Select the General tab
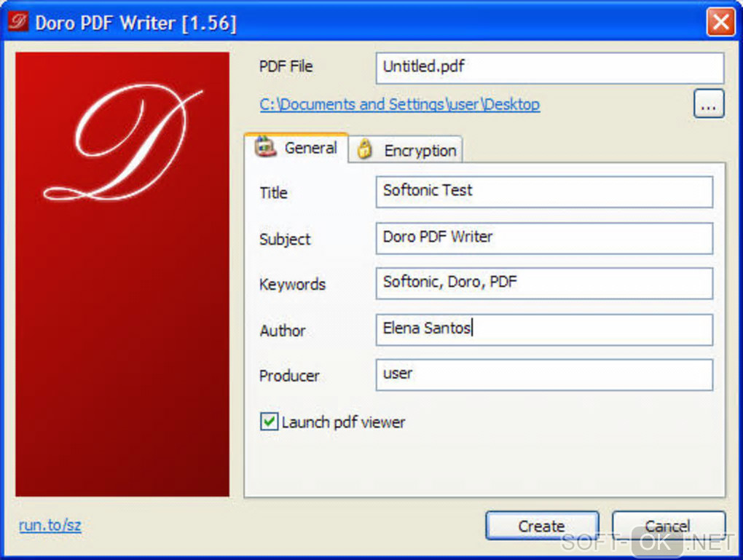Screen dimensions: 743x560 (x=296, y=148)
